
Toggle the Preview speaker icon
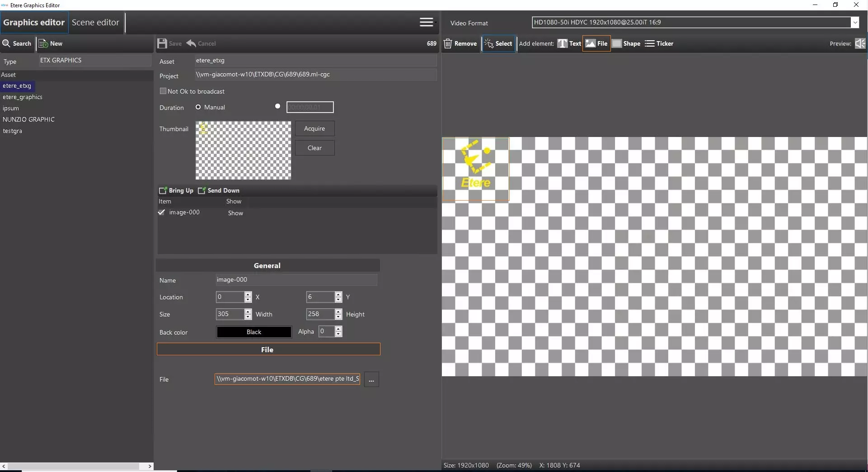pos(860,43)
